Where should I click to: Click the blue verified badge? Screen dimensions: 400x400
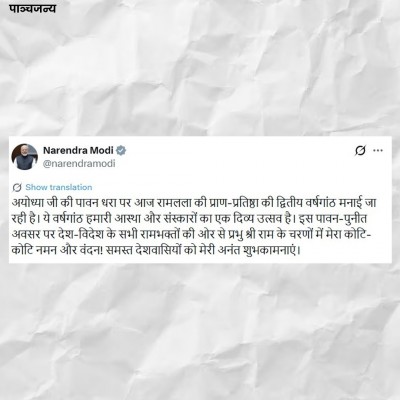[121, 151]
